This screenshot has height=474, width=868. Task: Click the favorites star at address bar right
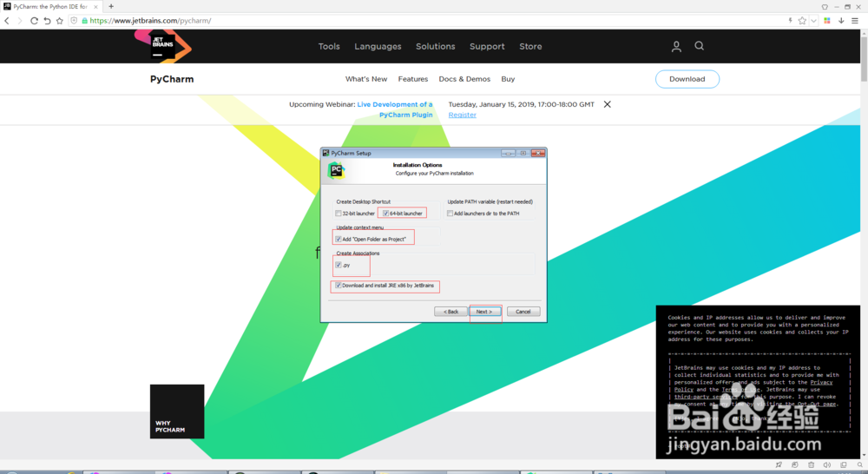(x=802, y=21)
